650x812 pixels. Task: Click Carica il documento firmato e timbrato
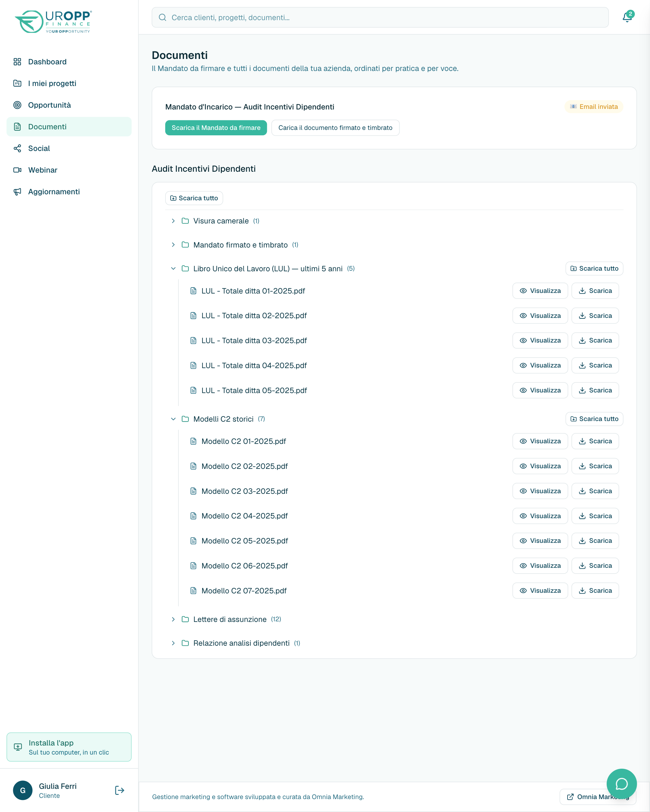[335, 128]
